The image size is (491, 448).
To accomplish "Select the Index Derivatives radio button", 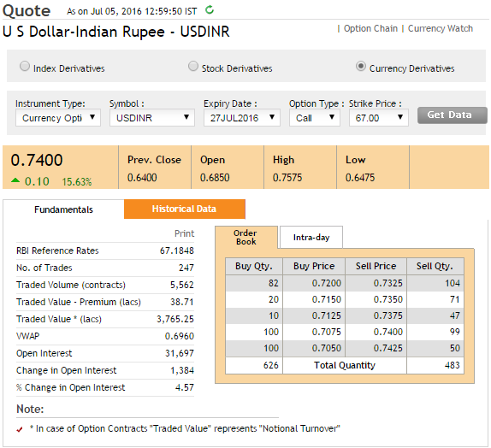I will (x=25, y=66).
